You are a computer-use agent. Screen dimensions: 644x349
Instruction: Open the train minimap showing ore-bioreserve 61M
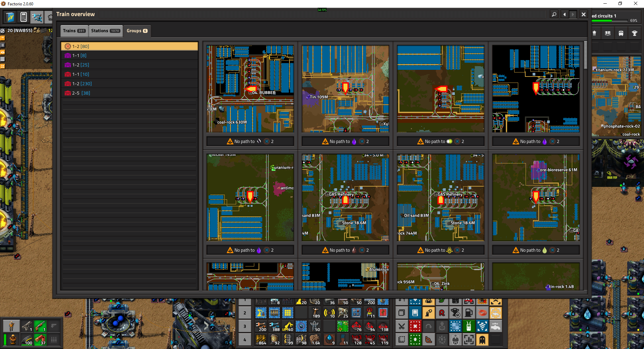pyautogui.click(x=536, y=198)
